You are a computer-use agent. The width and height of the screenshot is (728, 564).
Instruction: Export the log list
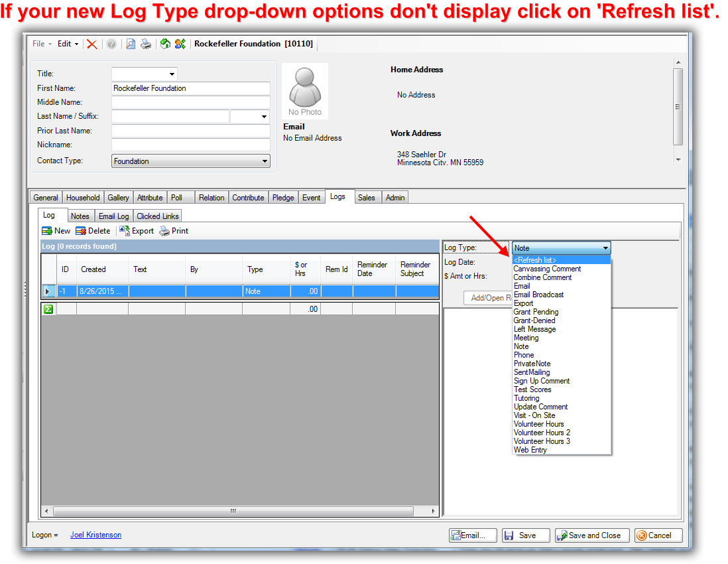137,231
